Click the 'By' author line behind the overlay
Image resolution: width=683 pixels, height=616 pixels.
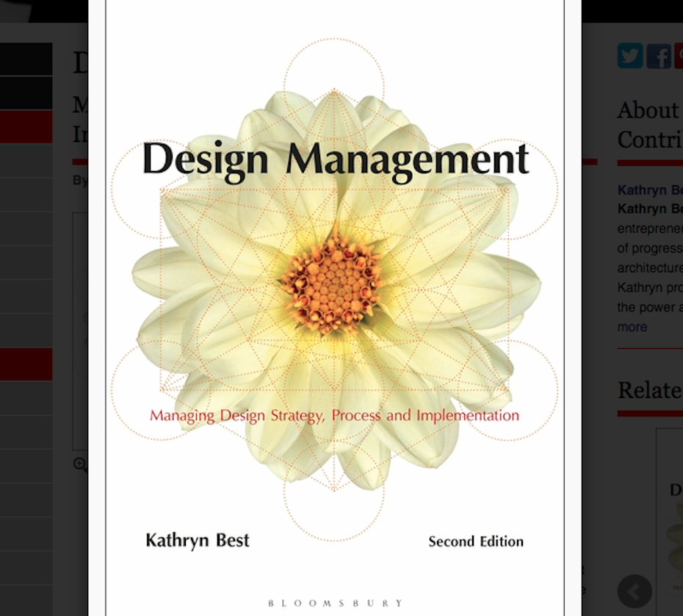pos(79,180)
